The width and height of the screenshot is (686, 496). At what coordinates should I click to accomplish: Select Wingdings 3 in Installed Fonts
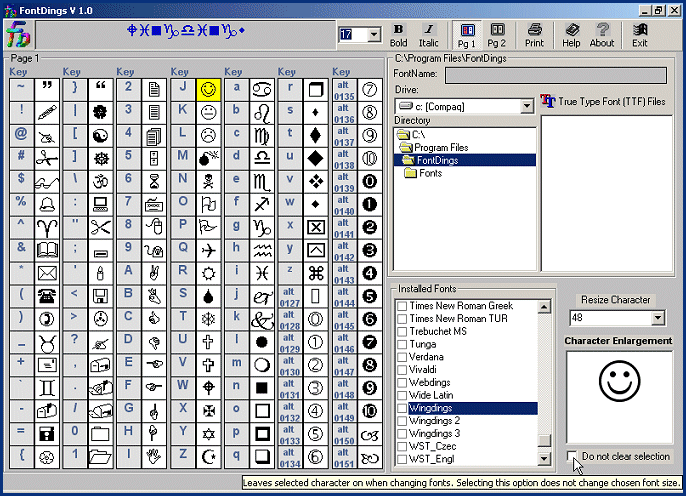[x=434, y=433]
